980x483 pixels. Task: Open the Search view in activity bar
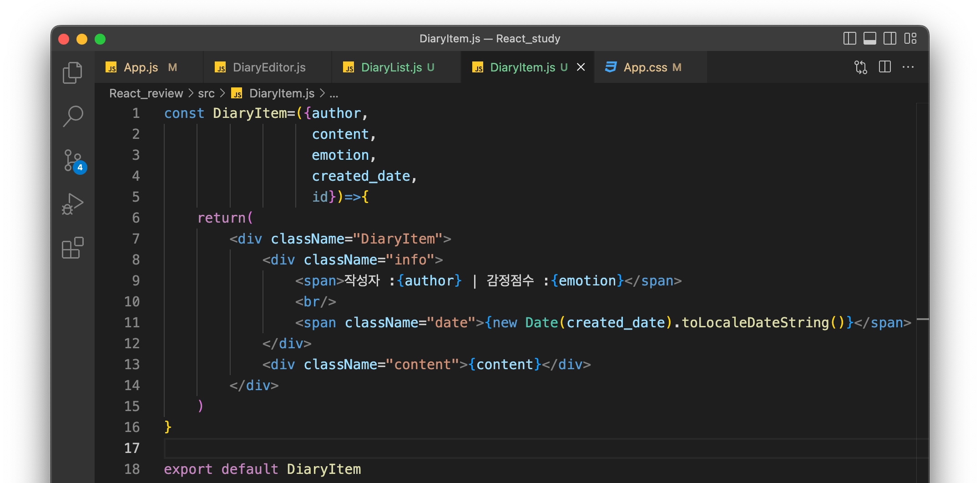click(x=72, y=116)
